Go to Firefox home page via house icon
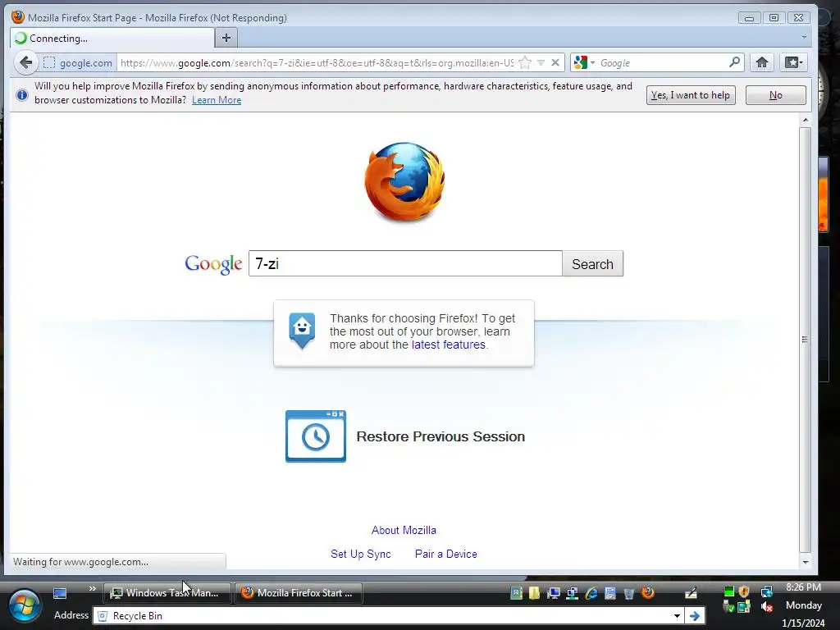The width and height of the screenshot is (840, 630). 762,62
